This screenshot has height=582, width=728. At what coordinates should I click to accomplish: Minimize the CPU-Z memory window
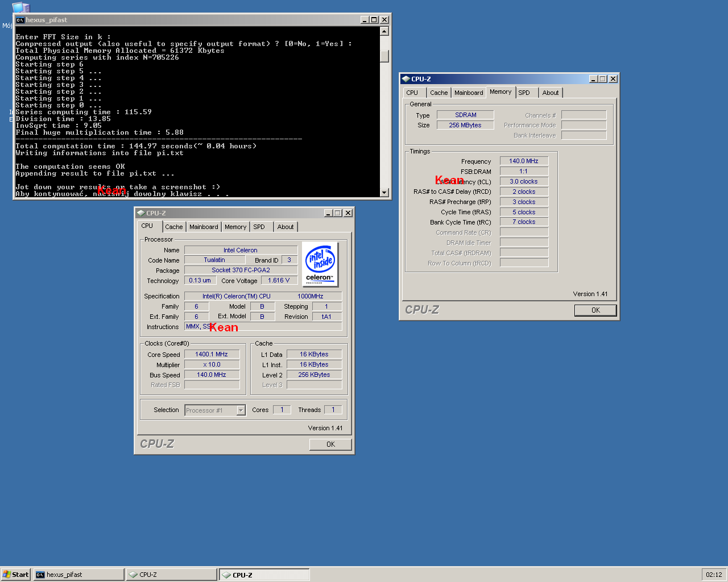click(x=593, y=79)
